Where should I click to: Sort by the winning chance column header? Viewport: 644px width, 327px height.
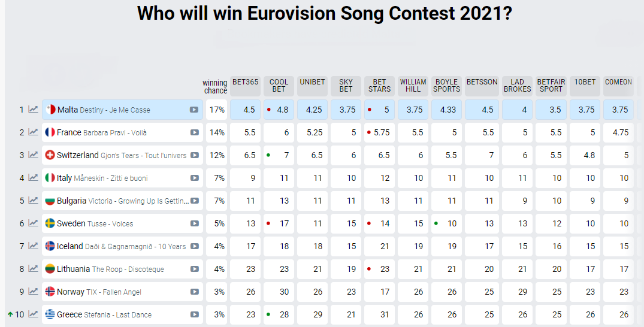coord(215,87)
